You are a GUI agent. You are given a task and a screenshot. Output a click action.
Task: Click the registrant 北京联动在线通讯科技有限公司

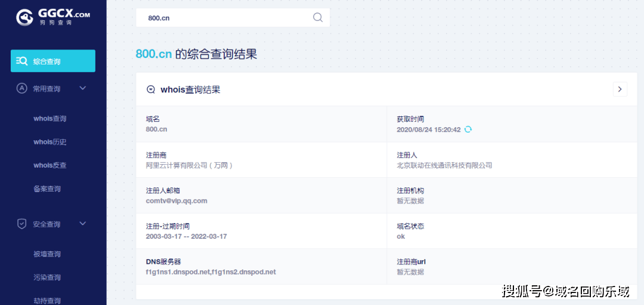coord(444,166)
